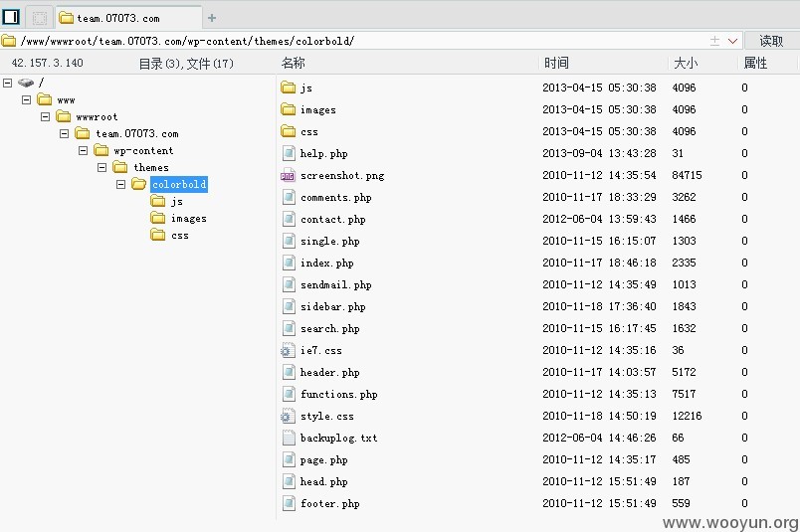
Task: Click comments.php file icon
Action: coord(289,197)
